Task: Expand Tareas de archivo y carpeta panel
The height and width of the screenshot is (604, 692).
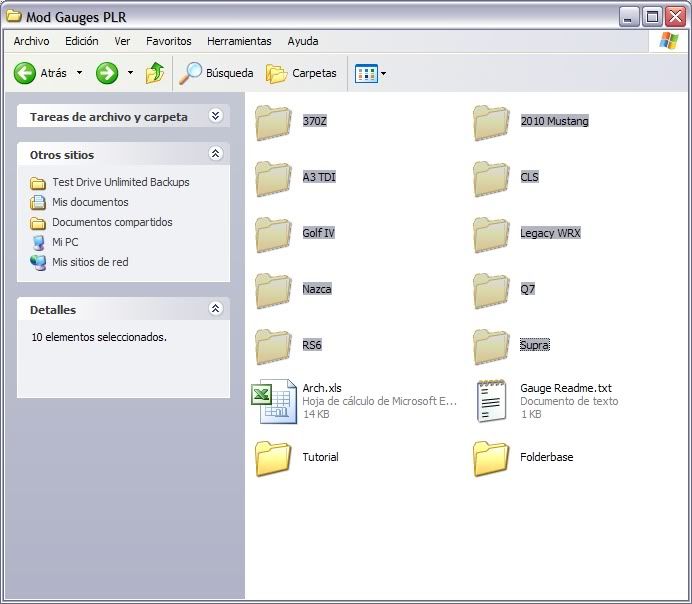Action: click(x=215, y=116)
